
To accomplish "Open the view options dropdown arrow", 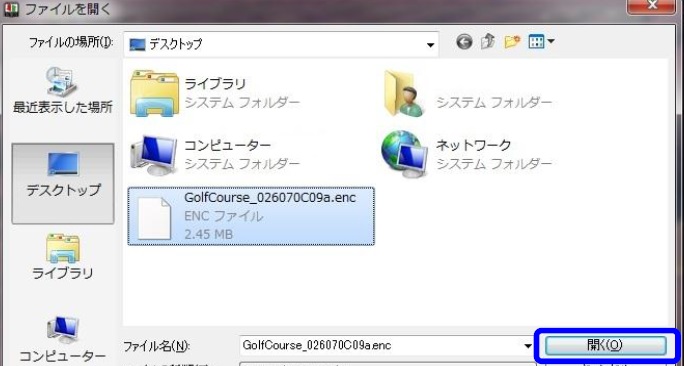I will pyautogui.click(x=550, y=41).
